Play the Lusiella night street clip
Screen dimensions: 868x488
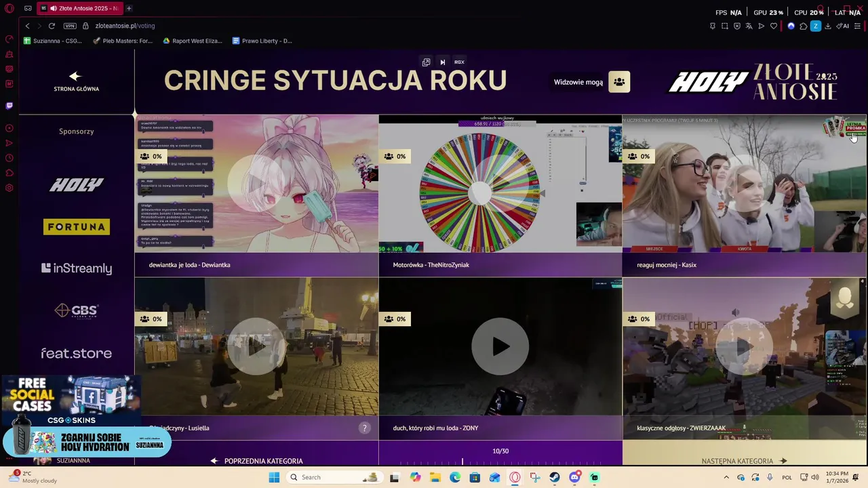pyautogui.click(x=256, y=346)
